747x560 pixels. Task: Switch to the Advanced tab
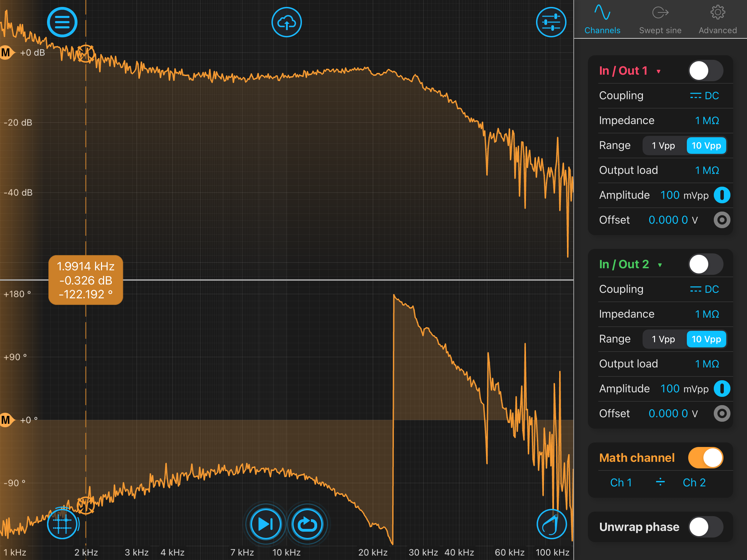tap(718, 20)
